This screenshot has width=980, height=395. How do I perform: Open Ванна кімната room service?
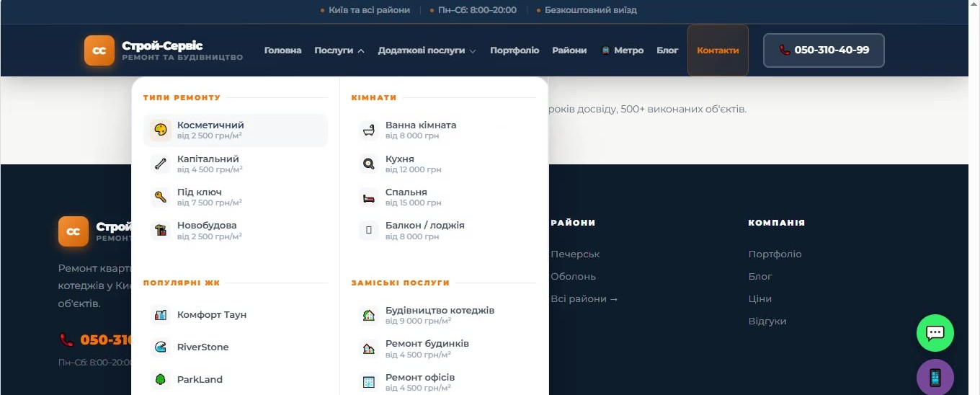(x=444, y=130)
